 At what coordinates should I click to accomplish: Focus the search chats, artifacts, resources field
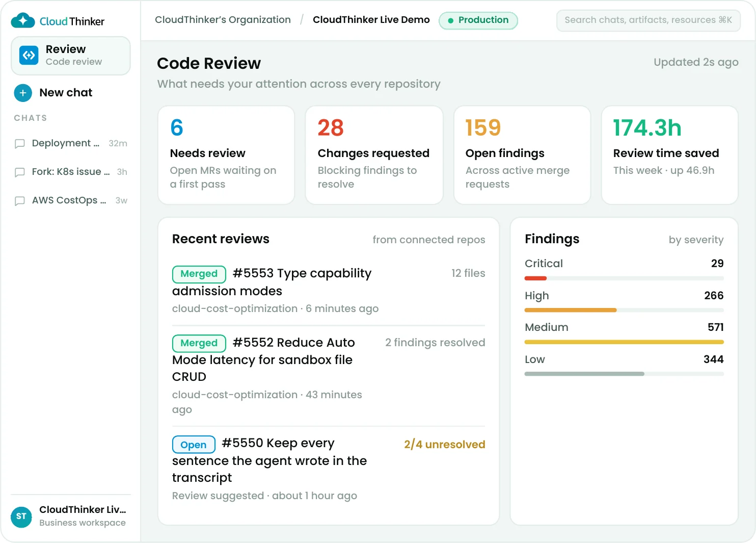click(649, 20)
